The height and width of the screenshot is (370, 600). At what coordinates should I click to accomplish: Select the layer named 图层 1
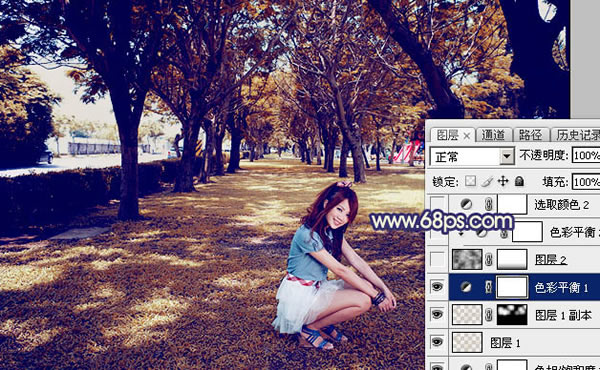(505, 342)
